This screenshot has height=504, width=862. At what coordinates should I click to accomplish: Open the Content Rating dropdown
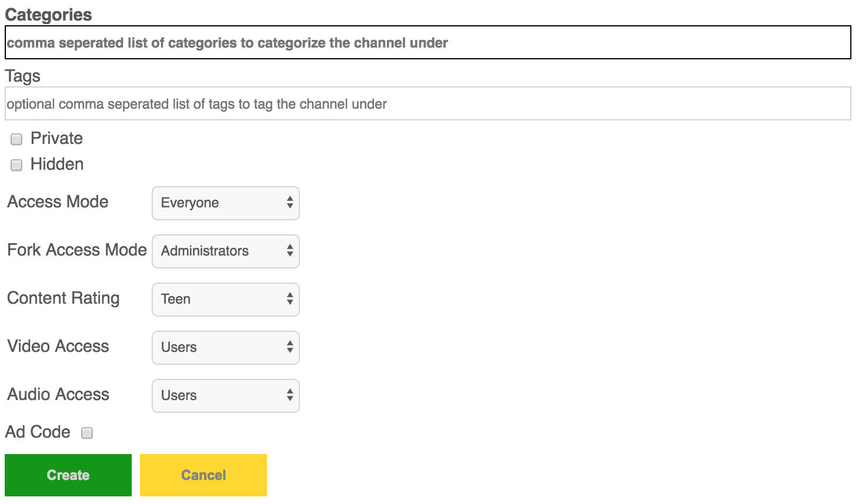point(226,300)
